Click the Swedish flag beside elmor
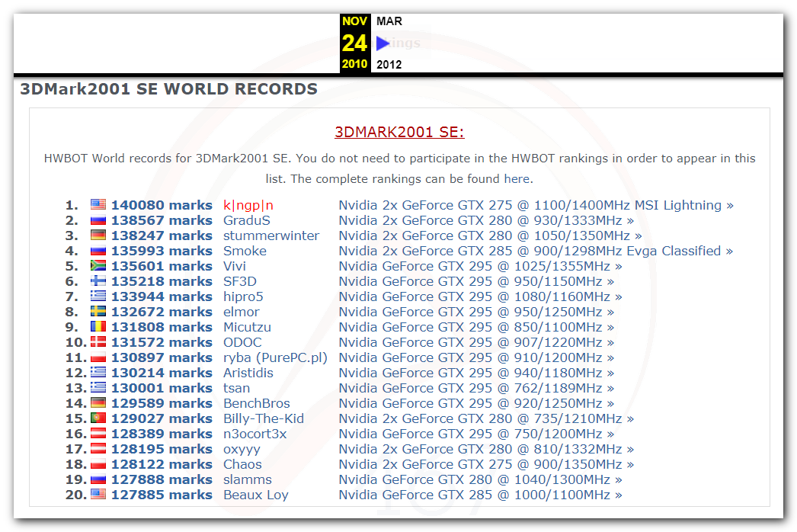The height and width of the screenshot is (532, 797). (x=98, y=311)
